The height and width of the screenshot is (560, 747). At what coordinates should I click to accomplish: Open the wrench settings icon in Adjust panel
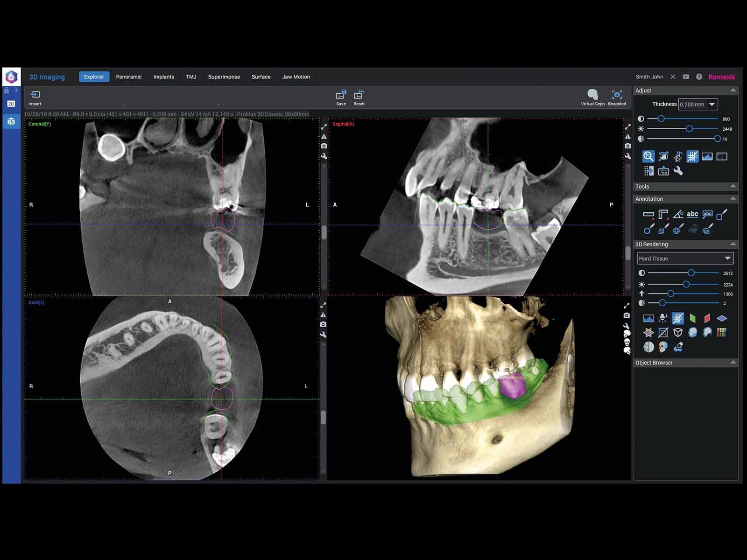tap(678, 171)
